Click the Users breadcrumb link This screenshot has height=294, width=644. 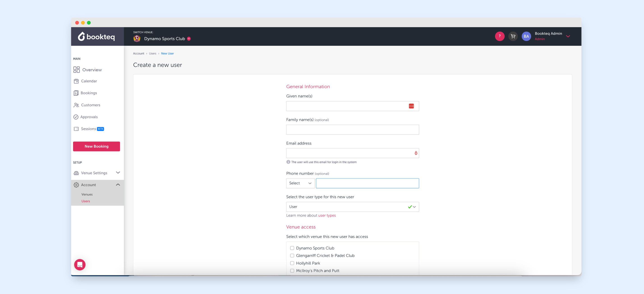152,53
